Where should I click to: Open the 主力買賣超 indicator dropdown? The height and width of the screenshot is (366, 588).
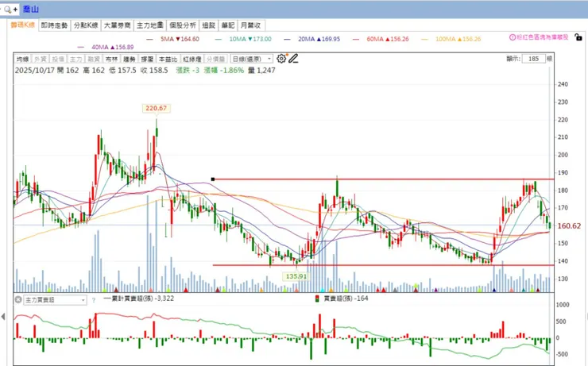55,300
